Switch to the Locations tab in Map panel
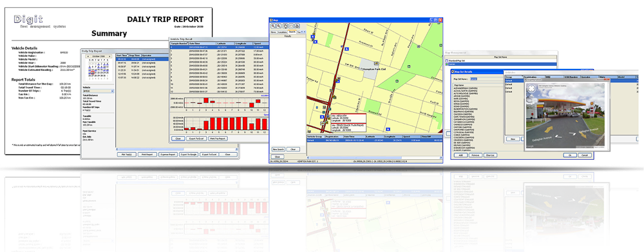 (x=282, y=32)
